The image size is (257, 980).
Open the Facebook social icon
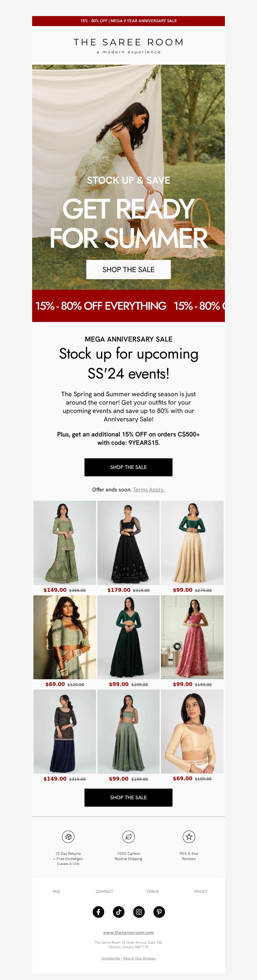click(x=99, y=912)
